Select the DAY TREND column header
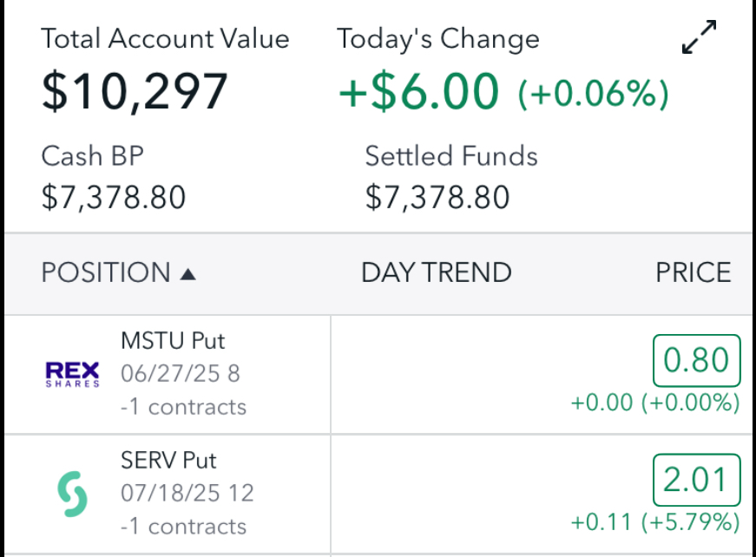 pyautogui.click(x=436, y=272)
